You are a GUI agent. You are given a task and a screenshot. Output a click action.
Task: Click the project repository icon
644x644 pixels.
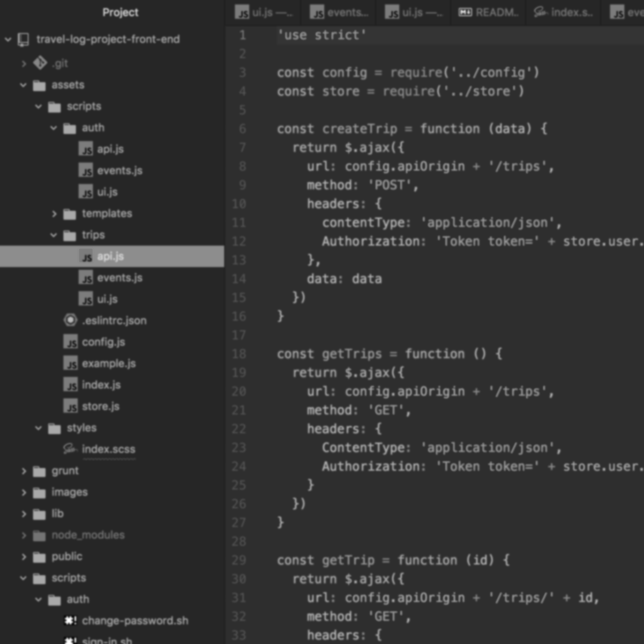[x=24, y=40]
